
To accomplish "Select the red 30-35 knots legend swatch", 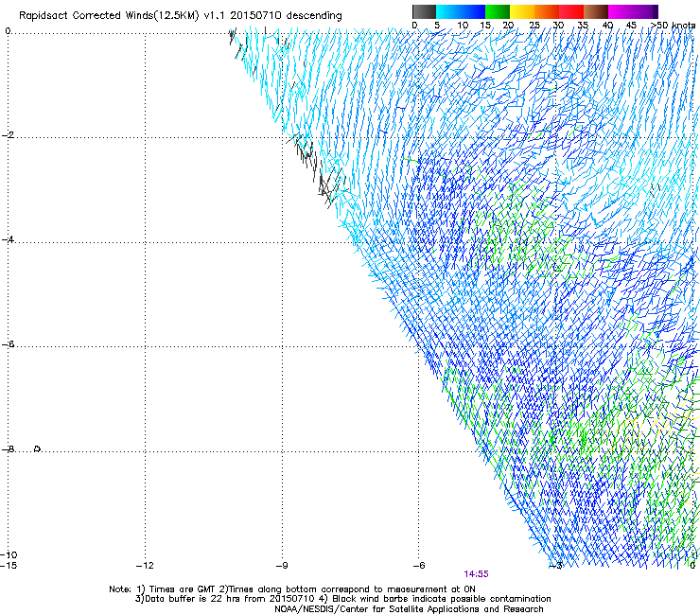I will [571, 11].
